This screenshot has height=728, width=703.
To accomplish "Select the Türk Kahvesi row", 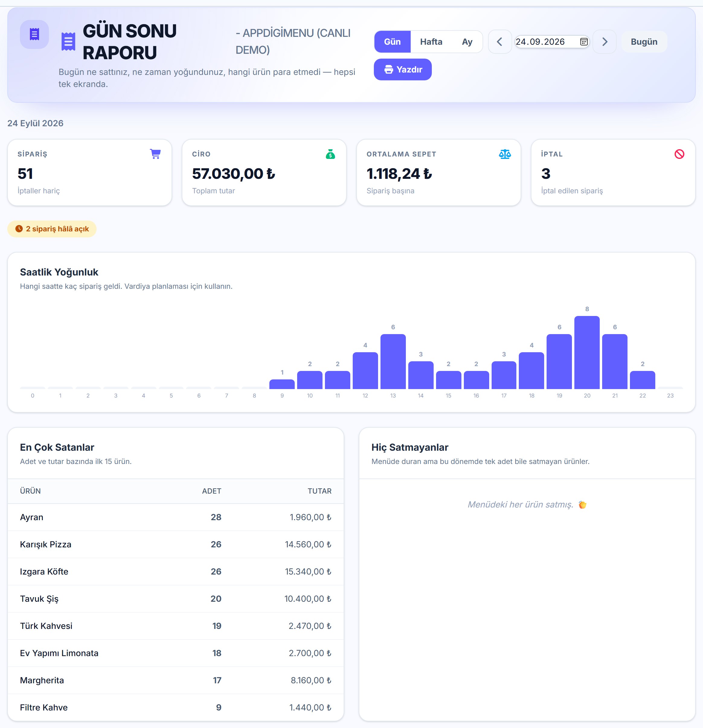I will [x=176, y=626].
